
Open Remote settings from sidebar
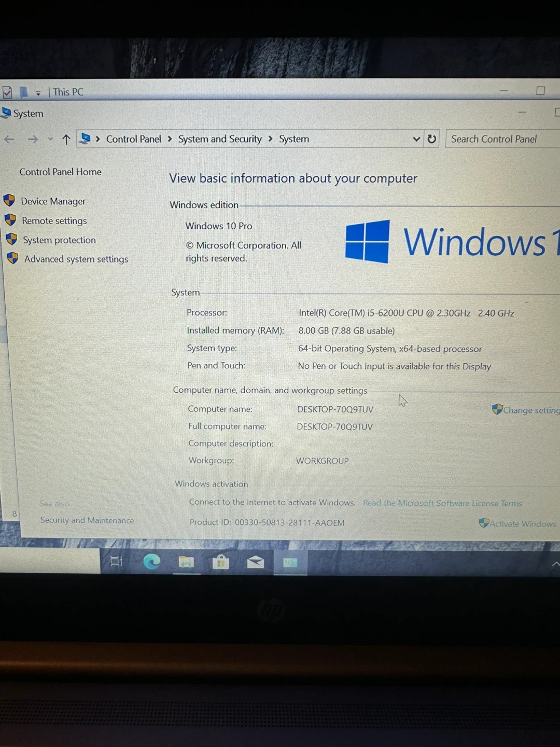(54, 221)
